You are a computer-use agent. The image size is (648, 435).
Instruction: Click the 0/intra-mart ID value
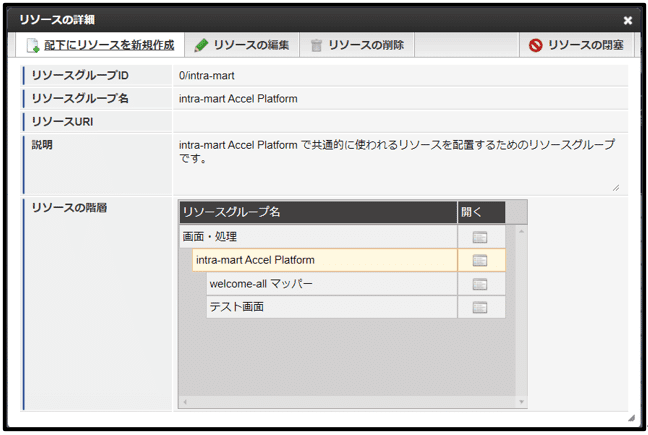[x=207, y=76]
